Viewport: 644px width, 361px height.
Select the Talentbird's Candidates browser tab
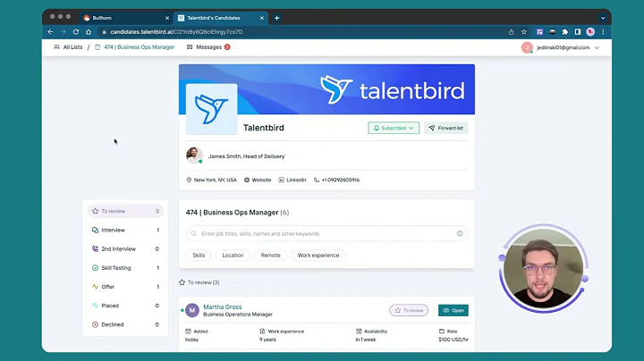pyautogui.click(x=221, y=18)
